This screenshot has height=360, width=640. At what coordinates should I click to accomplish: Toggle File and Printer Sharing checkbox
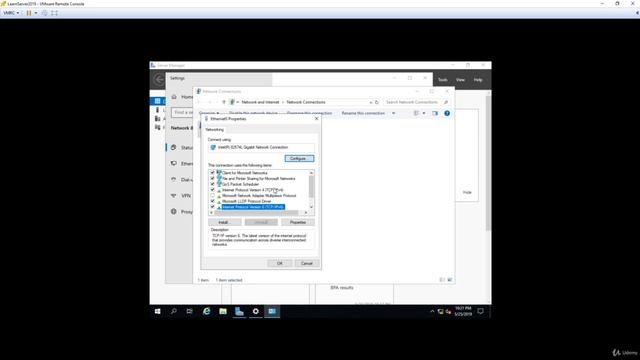coord(212,178)
